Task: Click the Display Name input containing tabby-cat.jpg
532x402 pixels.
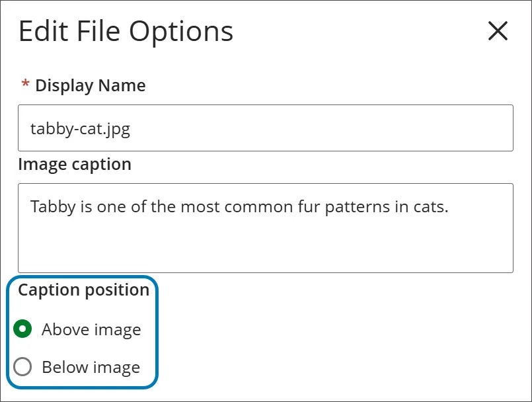Action: tap(264, 128)
